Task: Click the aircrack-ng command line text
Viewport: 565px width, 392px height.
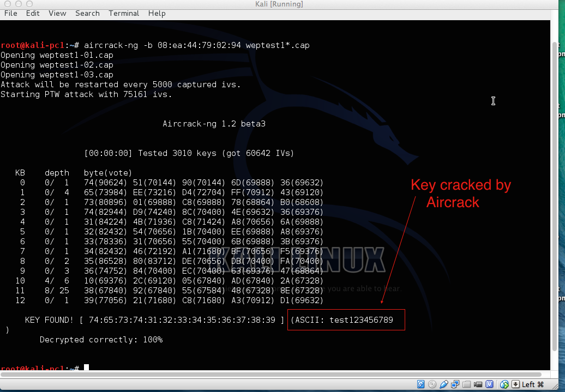Action: coord(197,45)
